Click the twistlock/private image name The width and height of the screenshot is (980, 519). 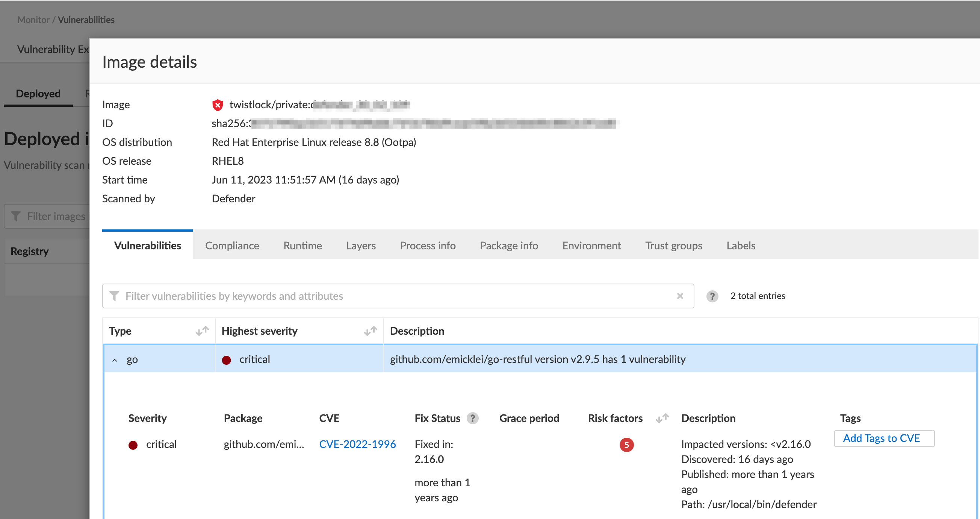319,104
